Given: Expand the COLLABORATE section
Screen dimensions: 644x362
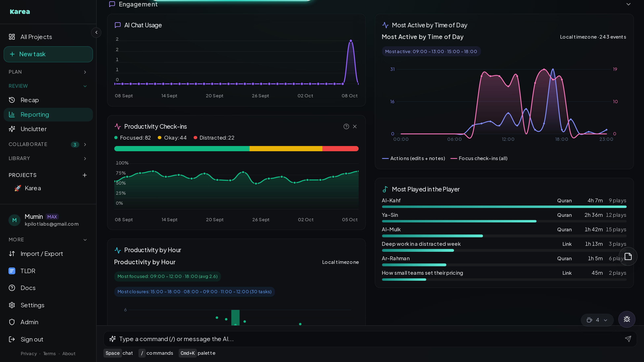Looking at the screenshot, I should (48, 144).
